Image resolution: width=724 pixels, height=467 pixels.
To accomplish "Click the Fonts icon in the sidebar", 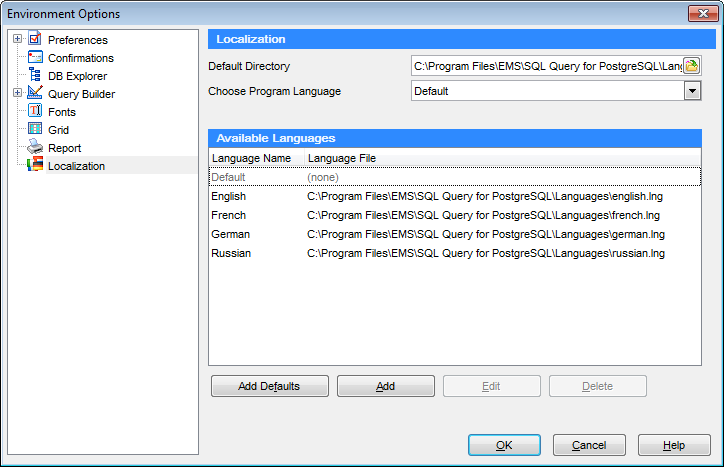I will [x=35, y=112].
